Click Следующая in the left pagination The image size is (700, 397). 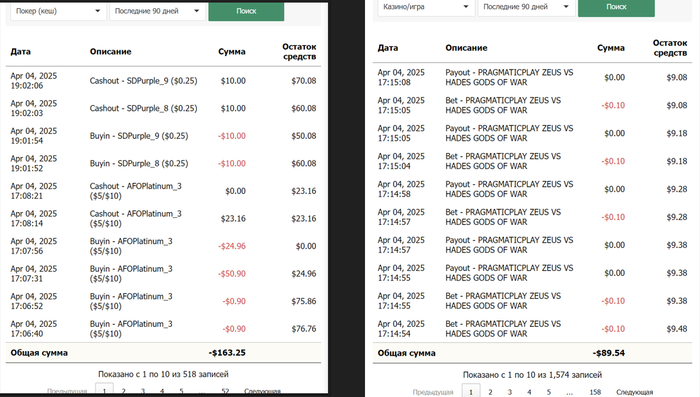point(262,391)
